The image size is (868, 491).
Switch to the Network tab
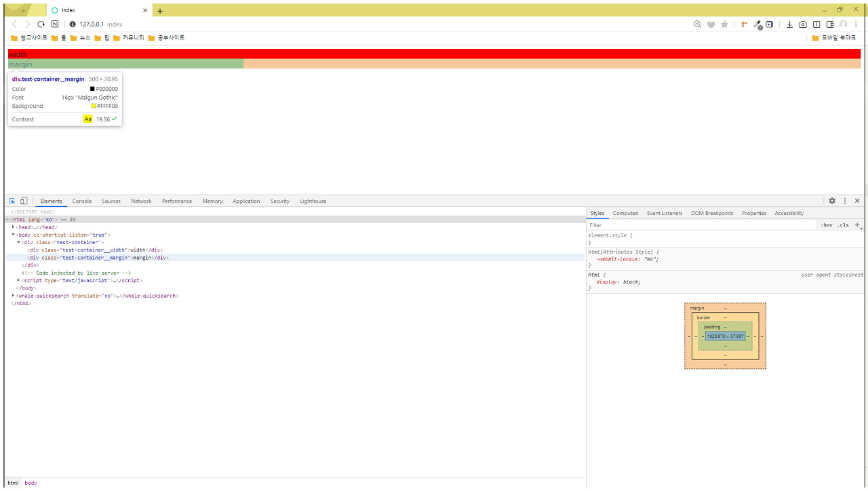coord(141,201)
